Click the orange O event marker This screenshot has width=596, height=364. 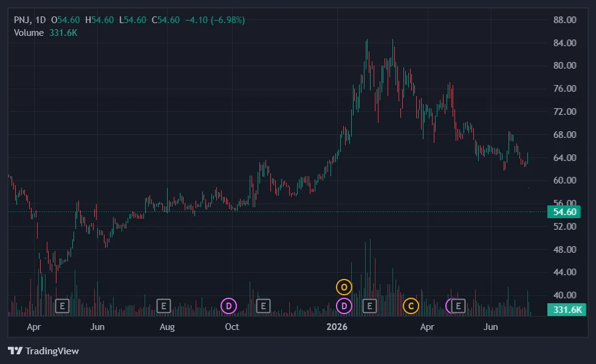pos(344,287)
